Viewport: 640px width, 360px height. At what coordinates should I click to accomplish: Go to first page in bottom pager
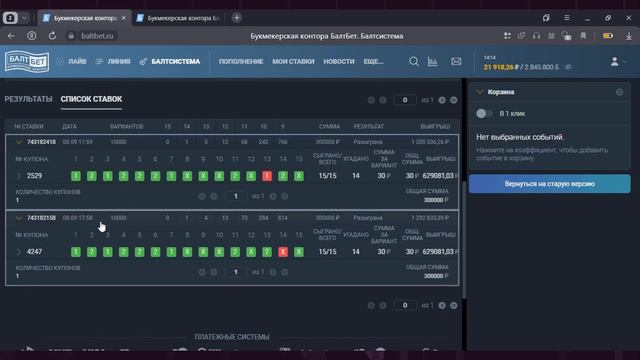(371, 305)
